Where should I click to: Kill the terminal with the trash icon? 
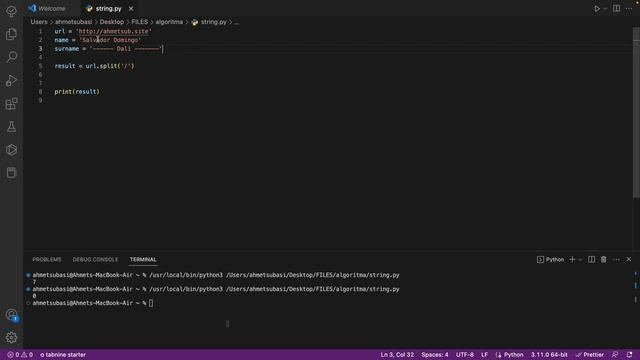[603, 260]
